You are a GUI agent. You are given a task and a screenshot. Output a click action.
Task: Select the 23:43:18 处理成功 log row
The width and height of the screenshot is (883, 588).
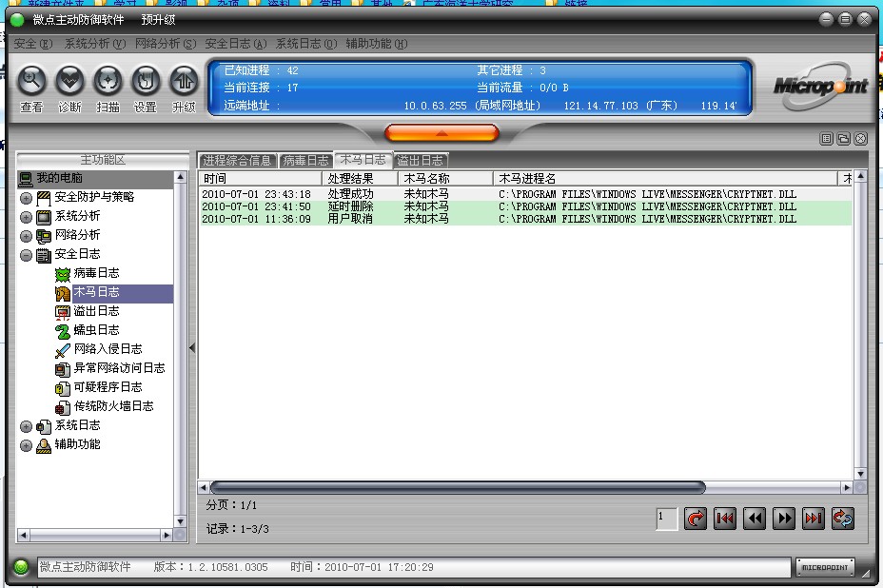pos(525,194)
